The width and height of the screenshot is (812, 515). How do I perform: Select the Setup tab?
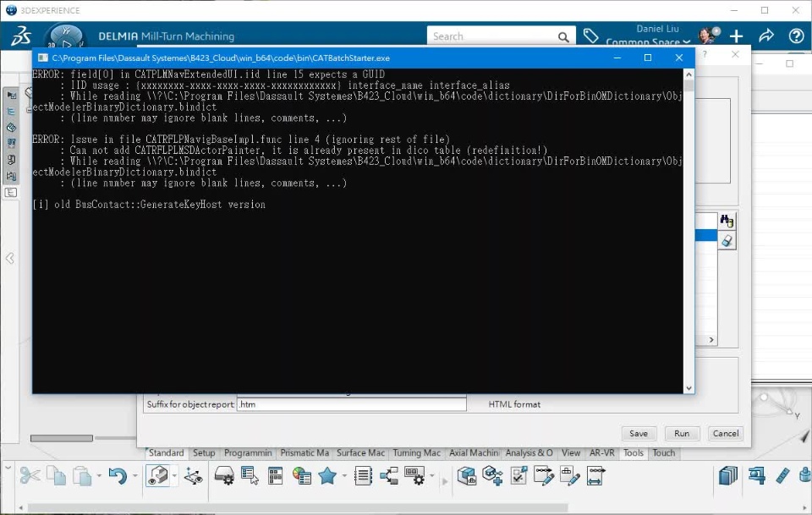(x=204, y=453)
